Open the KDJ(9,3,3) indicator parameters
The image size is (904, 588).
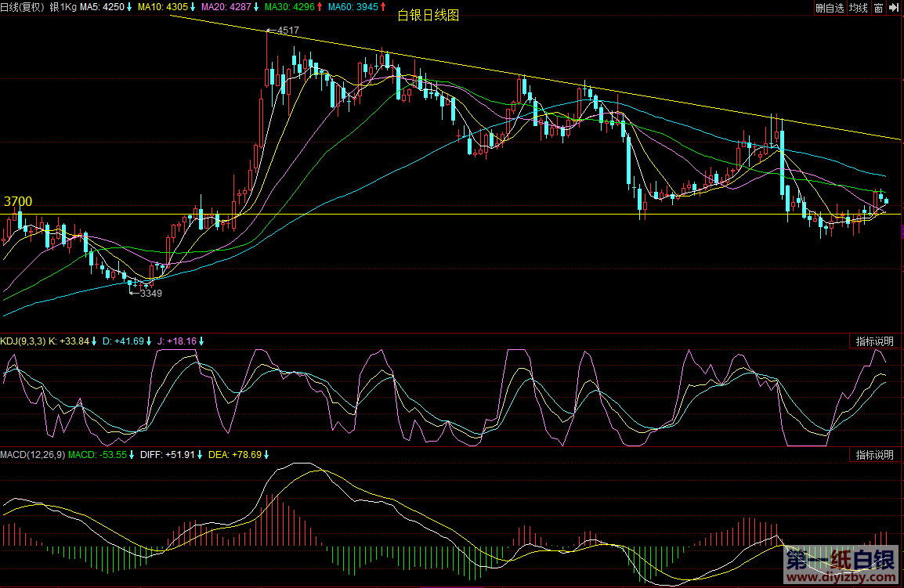[x=23, y=341]
